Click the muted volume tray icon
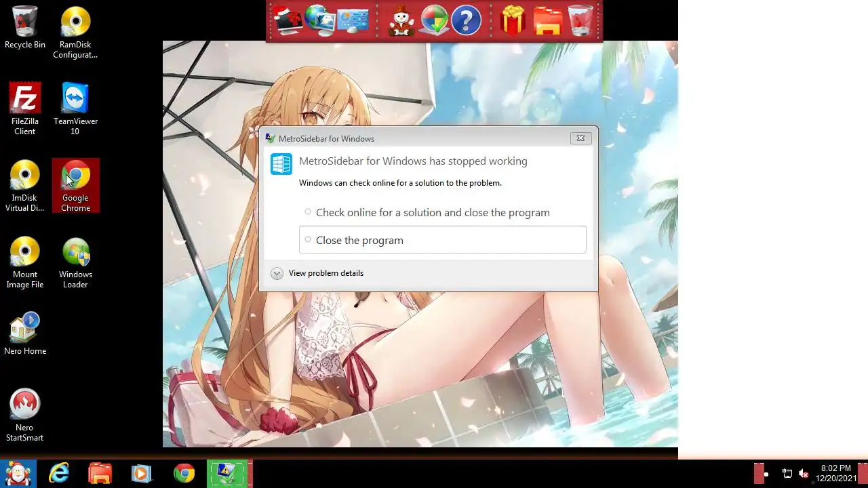The width and height of the screenshot is (868, 488). (804, 474)
